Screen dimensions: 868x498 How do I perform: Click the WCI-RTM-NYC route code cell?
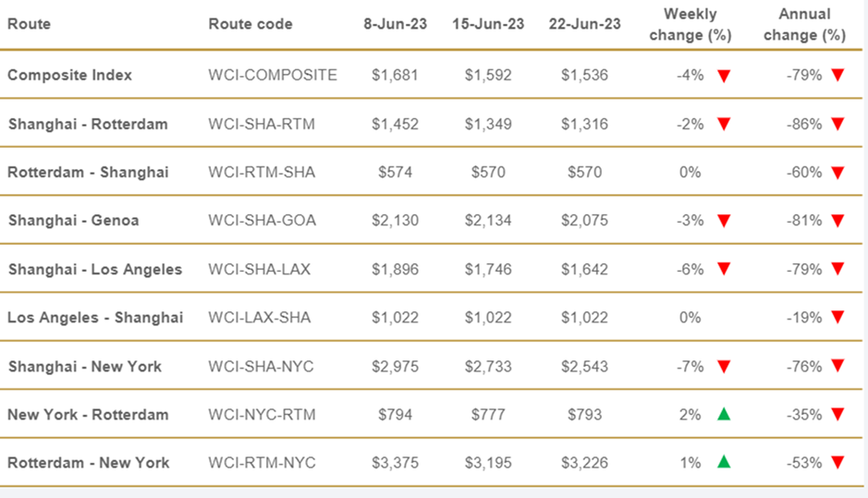[x=261, y=463]
